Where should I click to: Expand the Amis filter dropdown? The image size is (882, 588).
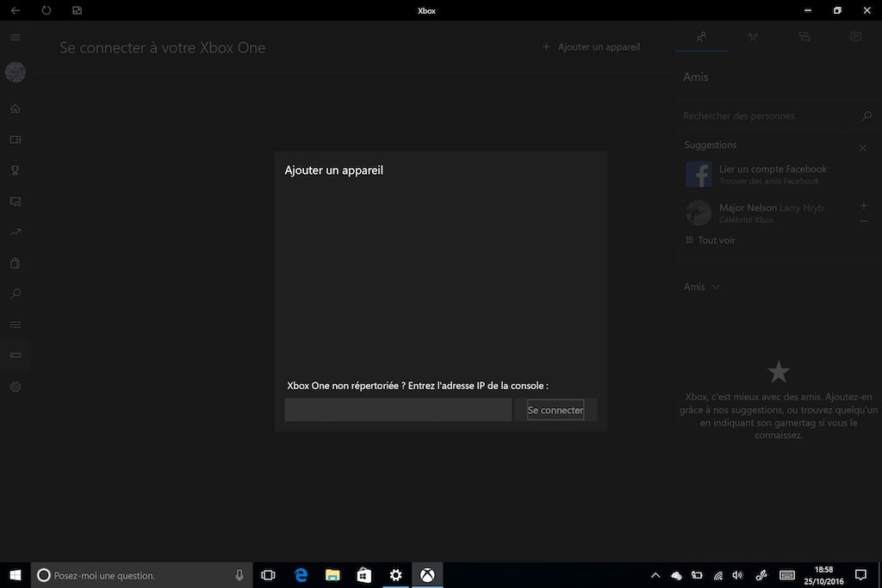(701, 287)
